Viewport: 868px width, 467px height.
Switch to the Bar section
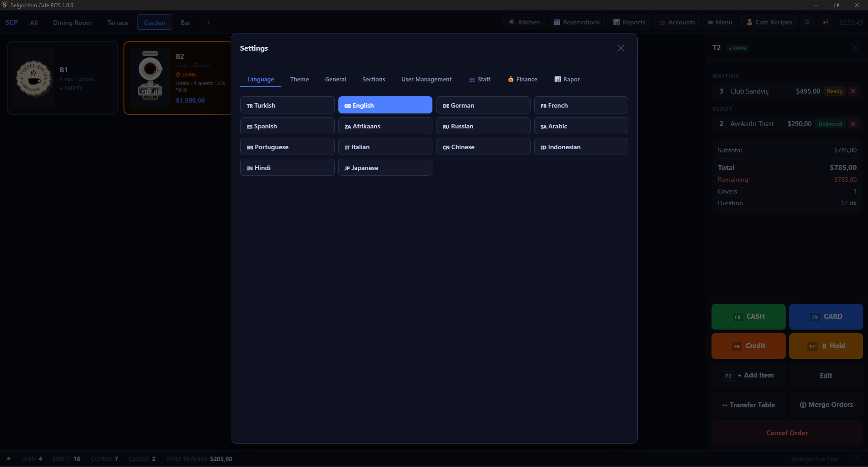[x=185, y=23]
